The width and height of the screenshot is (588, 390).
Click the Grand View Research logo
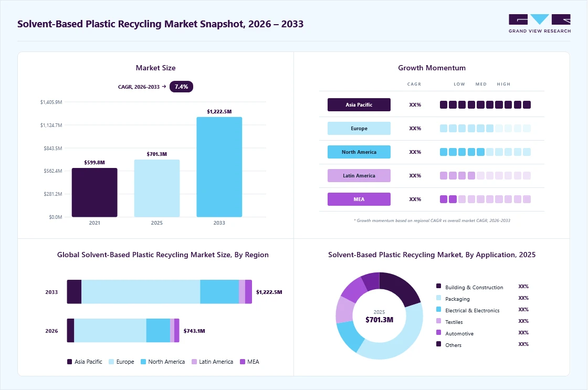tap(540, 23)
